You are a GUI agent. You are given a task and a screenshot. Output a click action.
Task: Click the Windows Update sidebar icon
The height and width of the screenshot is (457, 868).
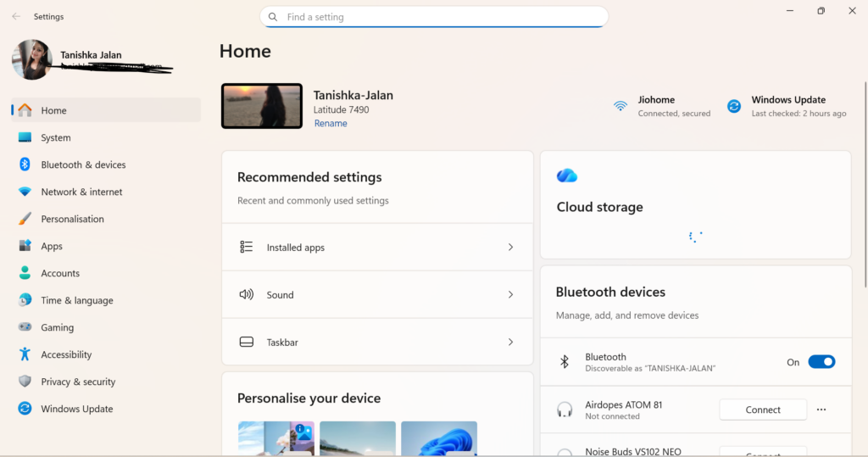[25, 409]
